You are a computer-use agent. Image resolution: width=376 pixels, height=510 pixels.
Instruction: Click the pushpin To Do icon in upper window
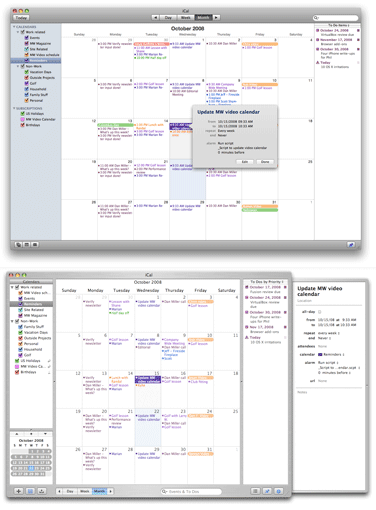(351, 245)
